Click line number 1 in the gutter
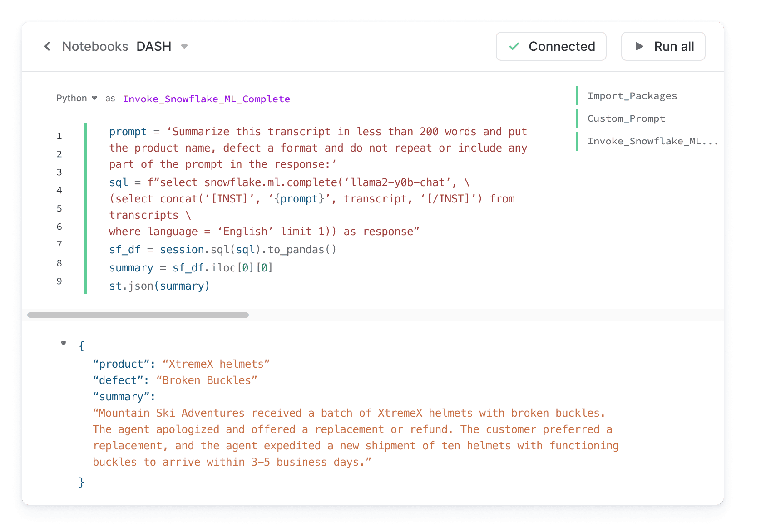Image resolution: width=761 pixels, height=532 pixels. 59,136
